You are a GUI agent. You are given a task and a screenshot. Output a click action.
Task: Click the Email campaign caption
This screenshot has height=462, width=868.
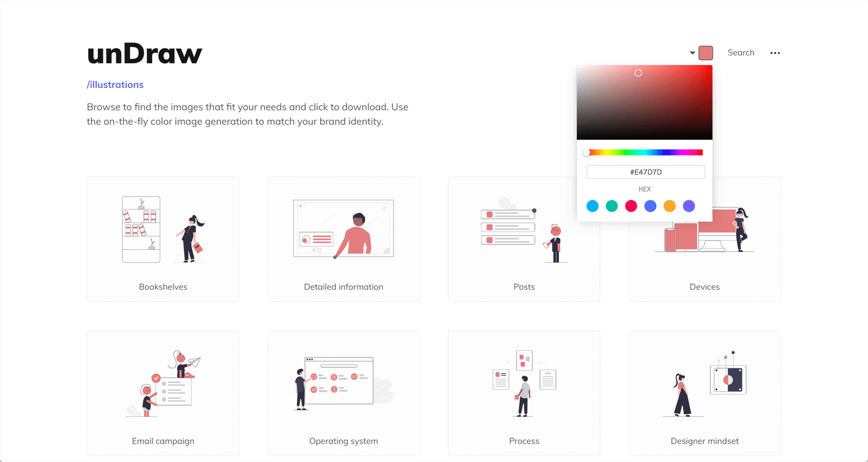click(163, 441)
